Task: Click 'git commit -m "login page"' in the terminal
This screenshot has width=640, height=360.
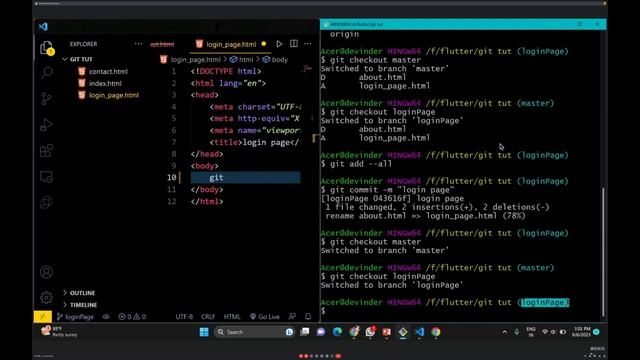Action: pos(392,190)
